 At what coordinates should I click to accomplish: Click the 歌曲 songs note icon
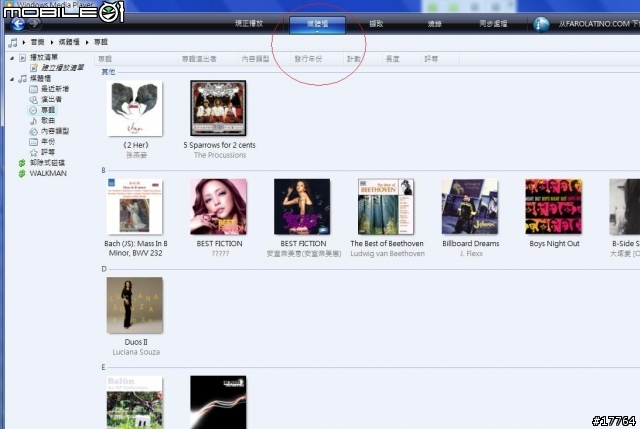33,121
